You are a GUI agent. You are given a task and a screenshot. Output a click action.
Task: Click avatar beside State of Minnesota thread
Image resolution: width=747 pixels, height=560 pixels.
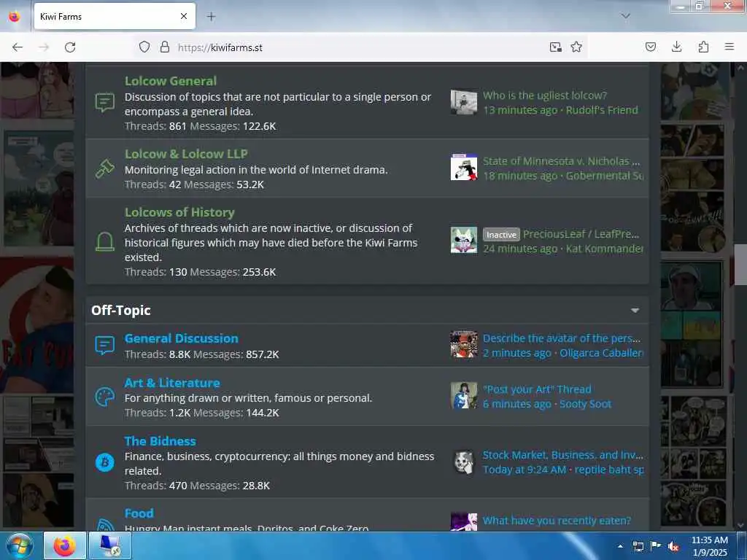pyautogui.click(x=463, y=167)
